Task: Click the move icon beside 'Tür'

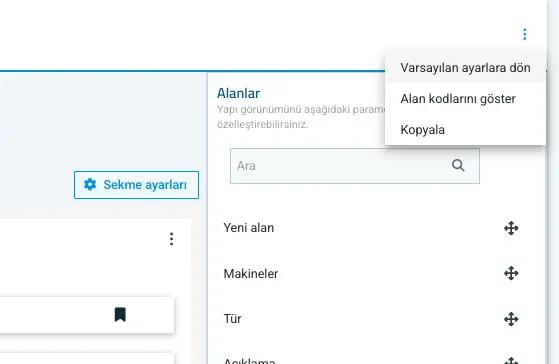Action: (x=511, y=319)
